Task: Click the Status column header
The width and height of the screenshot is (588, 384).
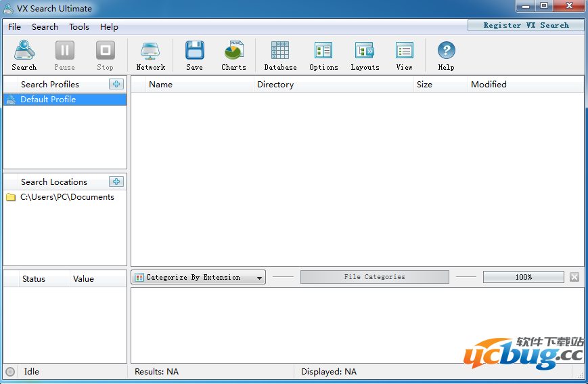Action: tap(44, 279)
